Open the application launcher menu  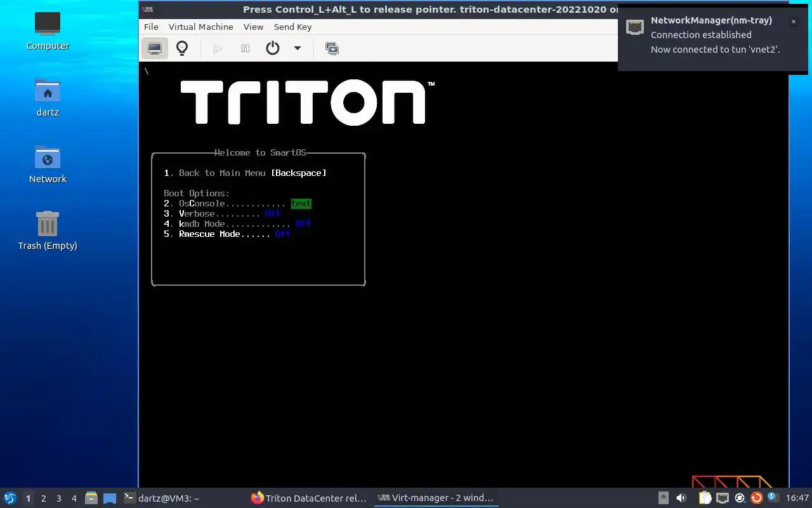pyautogui.click(x=10, y=498)
